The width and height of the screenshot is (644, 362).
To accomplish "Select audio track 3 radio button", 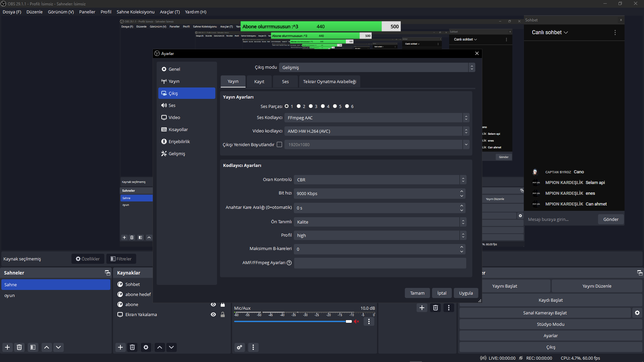I will point(311,106).
